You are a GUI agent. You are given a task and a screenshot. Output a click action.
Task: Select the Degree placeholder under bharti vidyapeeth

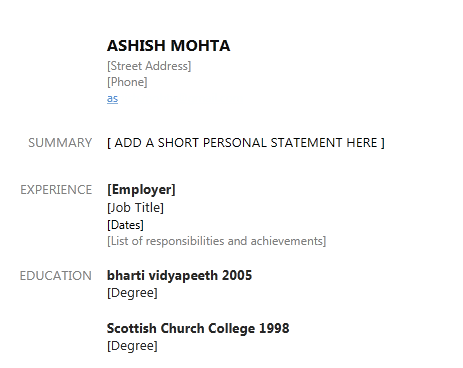click(x=132, y=293)
